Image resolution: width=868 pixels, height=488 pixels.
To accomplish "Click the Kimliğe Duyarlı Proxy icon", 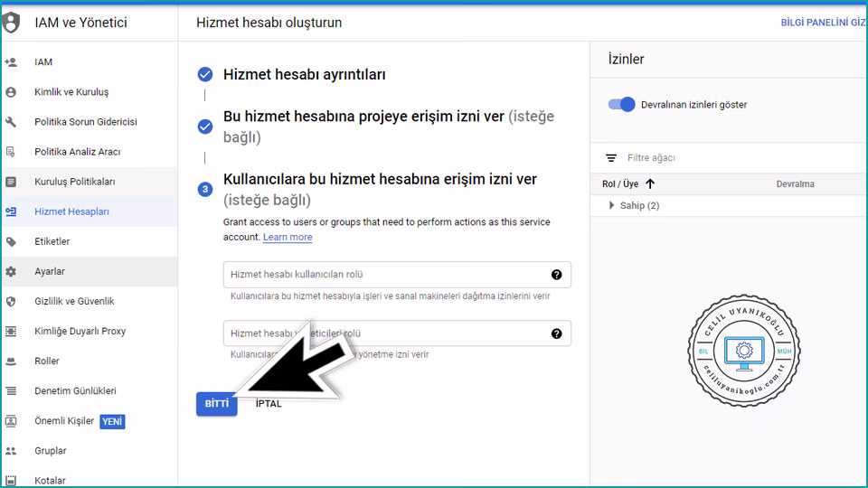I will 11,331.
